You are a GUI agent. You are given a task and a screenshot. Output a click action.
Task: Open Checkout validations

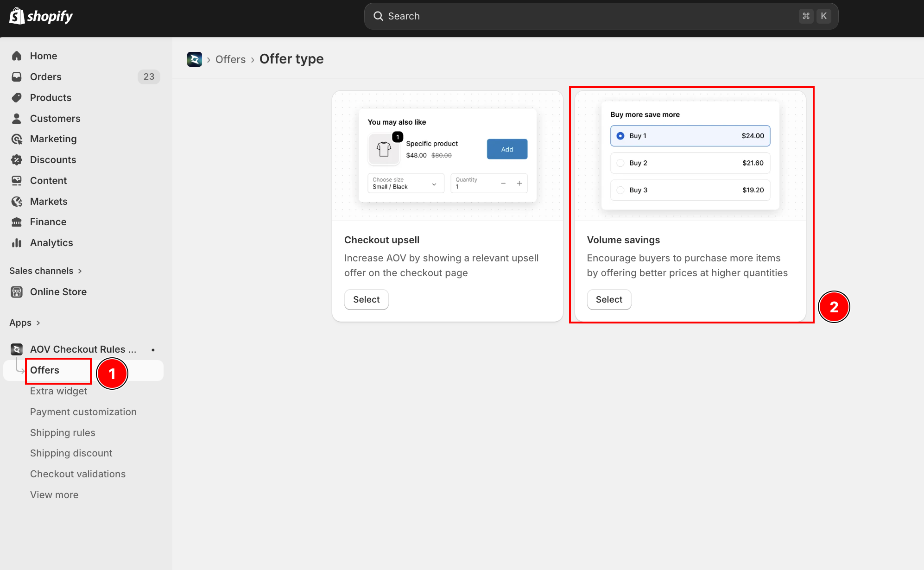click(x=78, y=474)
